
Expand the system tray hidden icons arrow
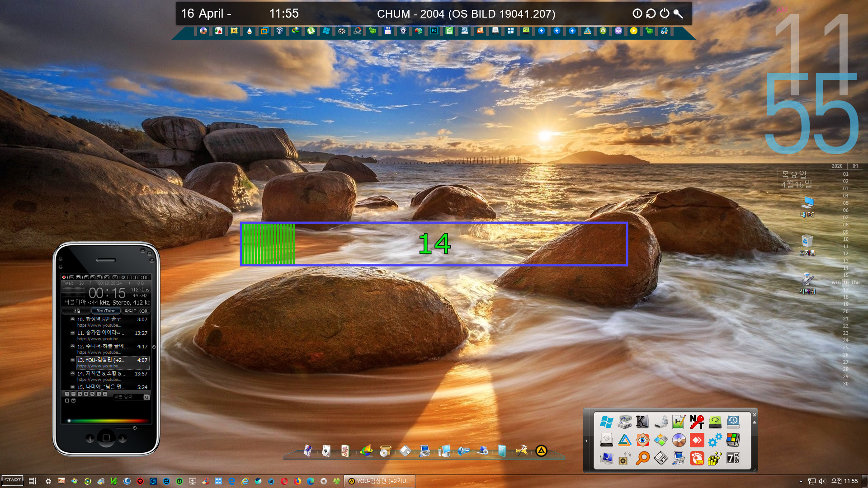pos(801,481)
